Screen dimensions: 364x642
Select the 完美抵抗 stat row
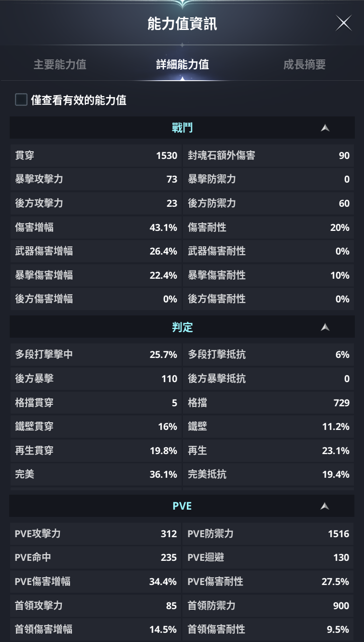pyautogui.click(x=268, y=474)
